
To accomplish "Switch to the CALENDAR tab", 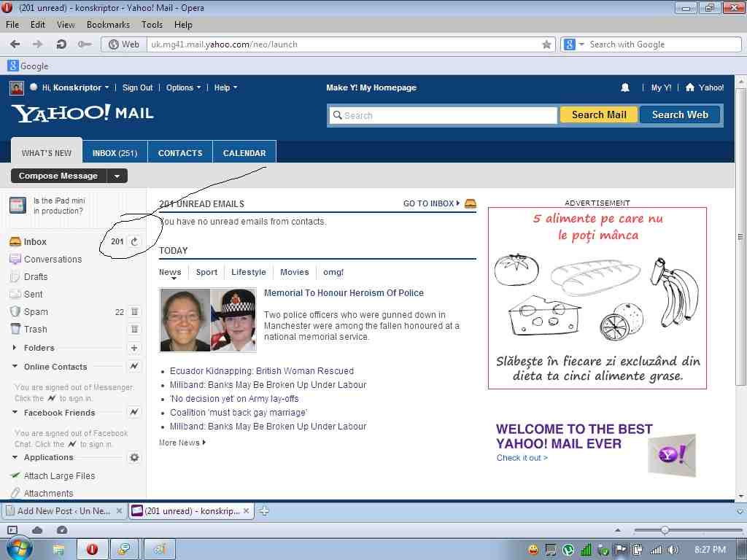I will (244, 153).
